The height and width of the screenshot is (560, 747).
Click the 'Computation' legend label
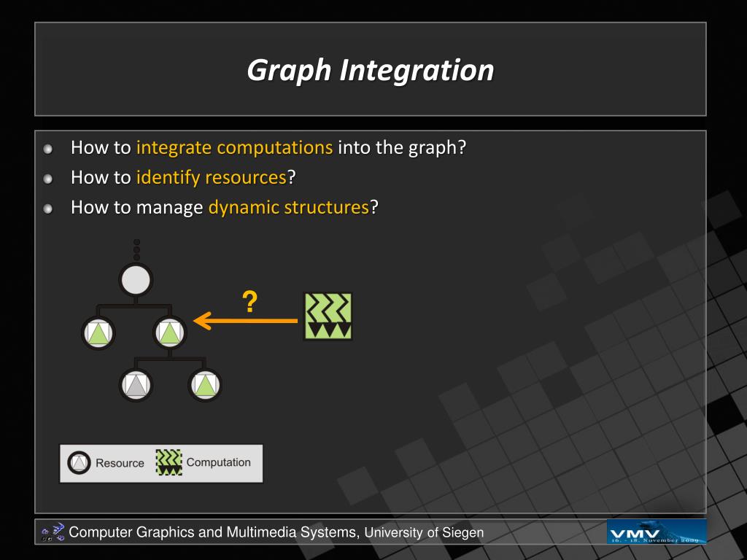[219, 462]
